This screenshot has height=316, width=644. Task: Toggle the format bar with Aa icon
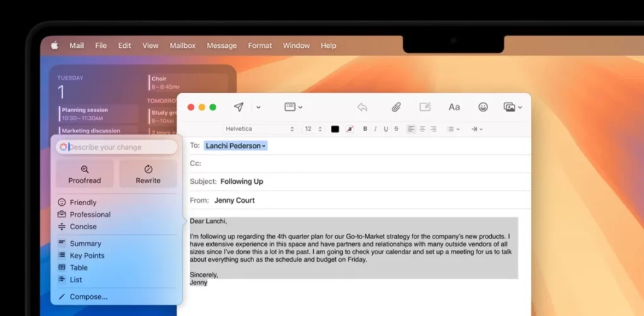point(454,107)
